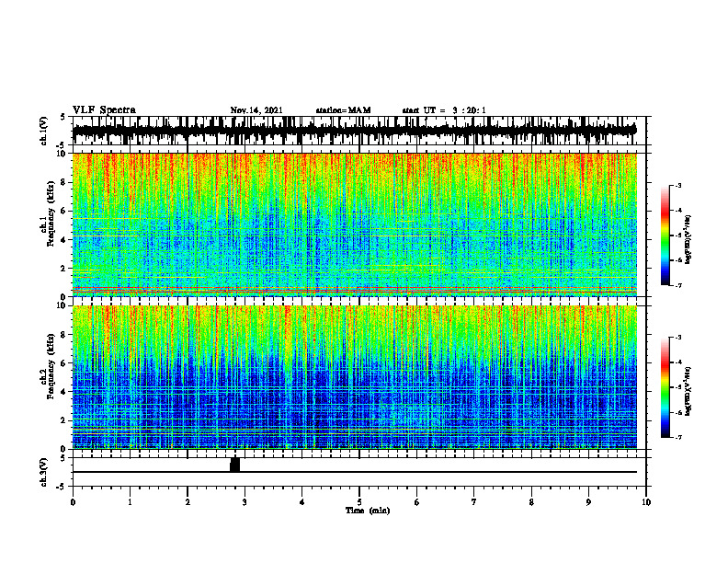Select the date label "Nov.14, 2021"
The height and width of the screenshot is (563, 728).
pos(256,110)
